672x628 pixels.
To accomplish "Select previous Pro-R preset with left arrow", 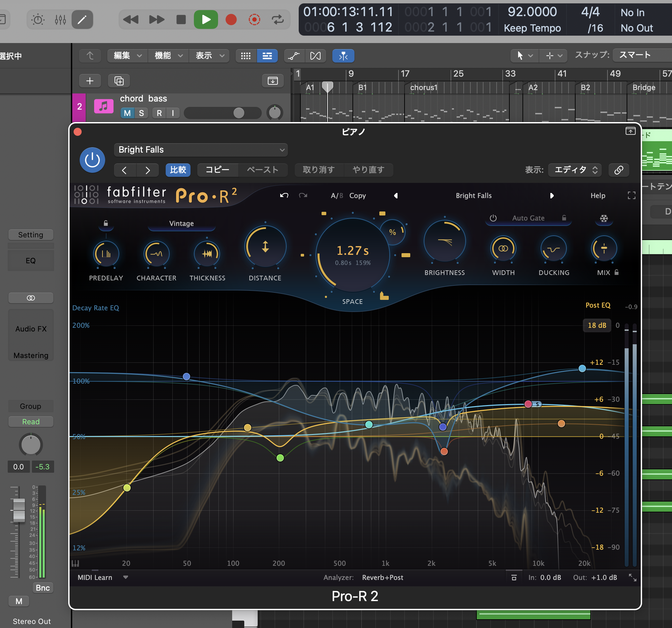I will pos(395,195).
